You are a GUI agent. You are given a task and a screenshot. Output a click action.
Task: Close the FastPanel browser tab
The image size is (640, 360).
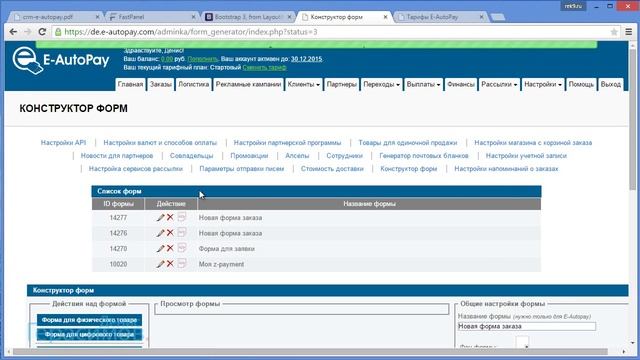tap(193, 17)
